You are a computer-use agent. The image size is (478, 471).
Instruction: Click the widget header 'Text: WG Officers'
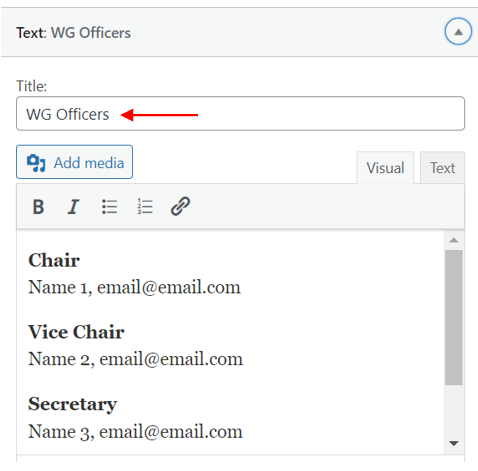[x=74, y=33]
